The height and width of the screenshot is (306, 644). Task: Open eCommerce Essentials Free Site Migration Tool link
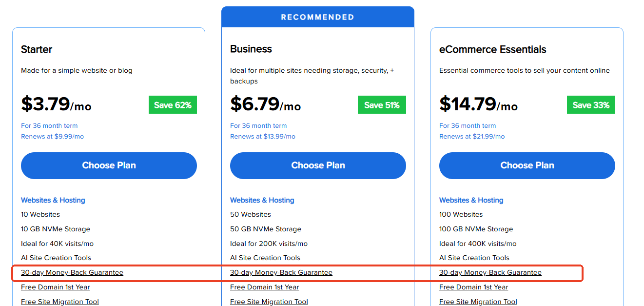(478, 302)
